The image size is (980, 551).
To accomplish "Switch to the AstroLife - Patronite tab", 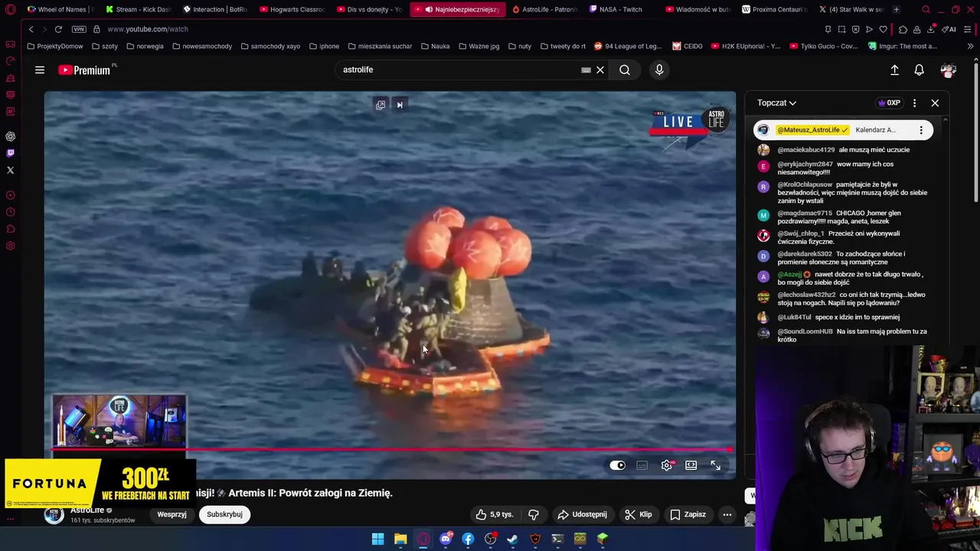I will (x=544, y=9).
